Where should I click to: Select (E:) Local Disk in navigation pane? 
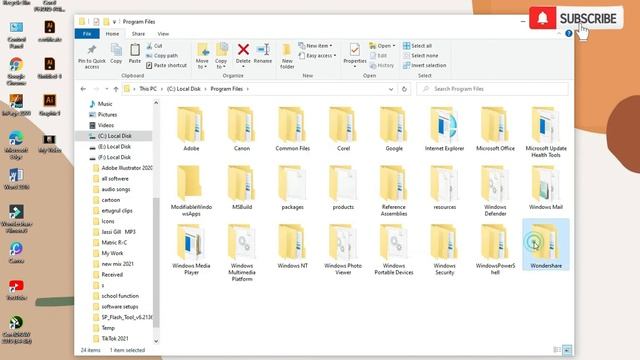[114, 147]
